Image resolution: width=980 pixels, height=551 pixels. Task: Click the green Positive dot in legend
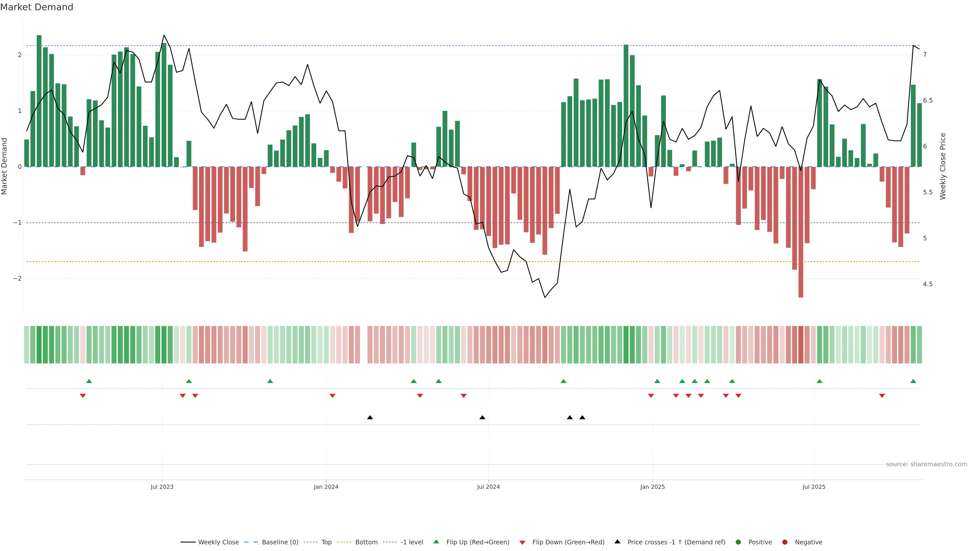click(x=738, y=542)
